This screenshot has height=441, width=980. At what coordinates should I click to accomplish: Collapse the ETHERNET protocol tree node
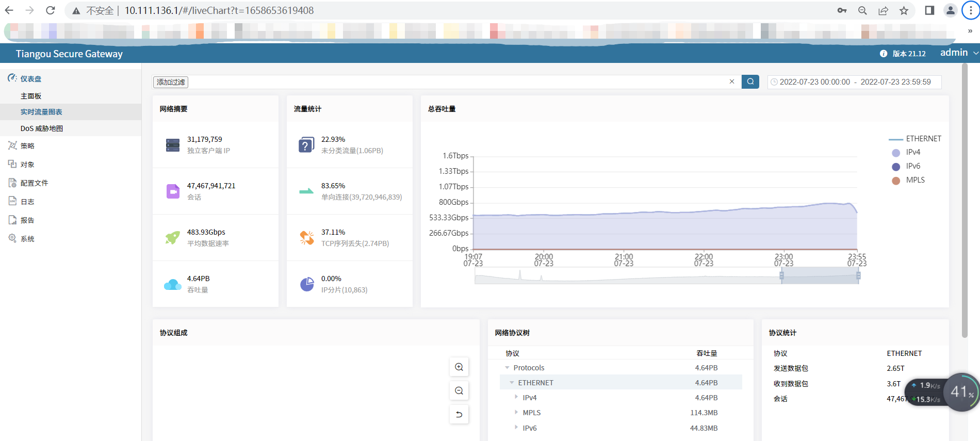[x=512, y=383]
